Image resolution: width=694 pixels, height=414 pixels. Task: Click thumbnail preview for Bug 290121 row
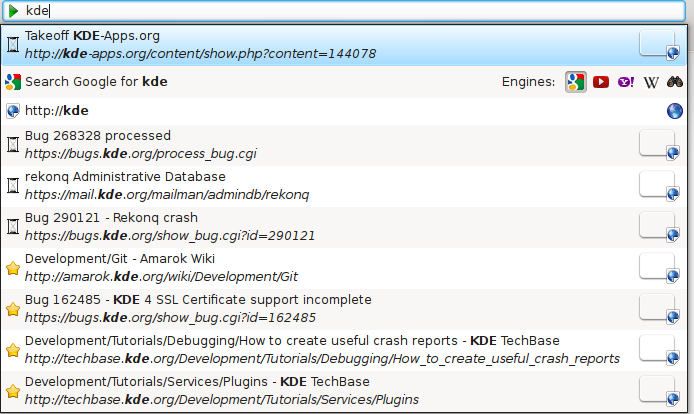[659, 227]
